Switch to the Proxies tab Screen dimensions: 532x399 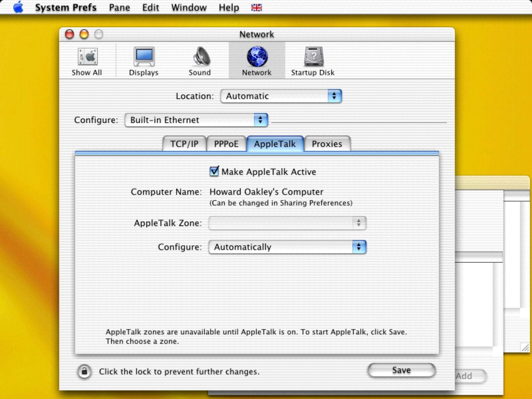[x=327, y=144]
